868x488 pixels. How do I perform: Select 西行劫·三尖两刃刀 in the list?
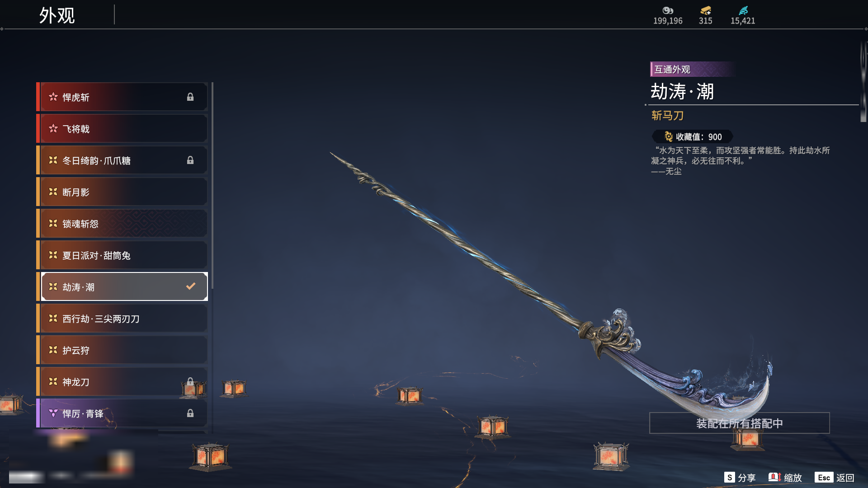(122, 319)
